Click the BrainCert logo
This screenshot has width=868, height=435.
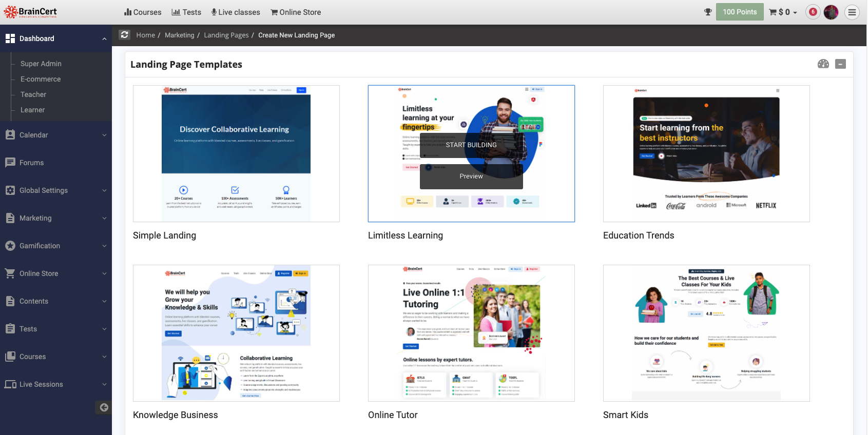(x=30, y=12)
